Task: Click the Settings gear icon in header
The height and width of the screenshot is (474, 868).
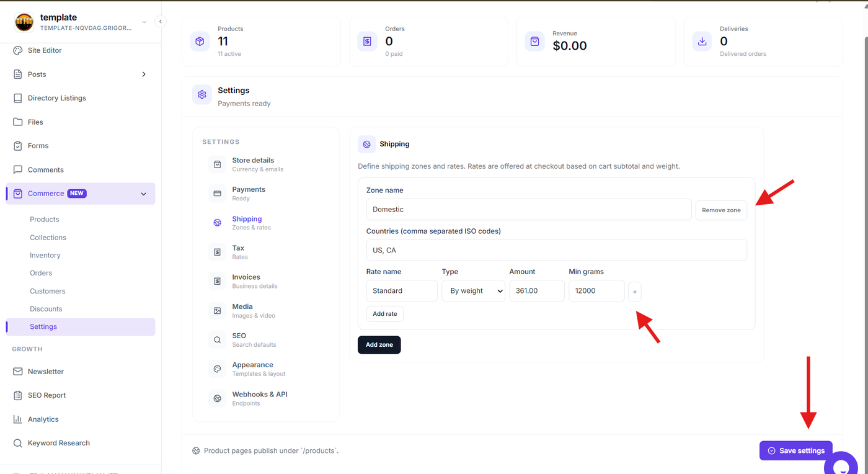Action: [x=201, y=95]
